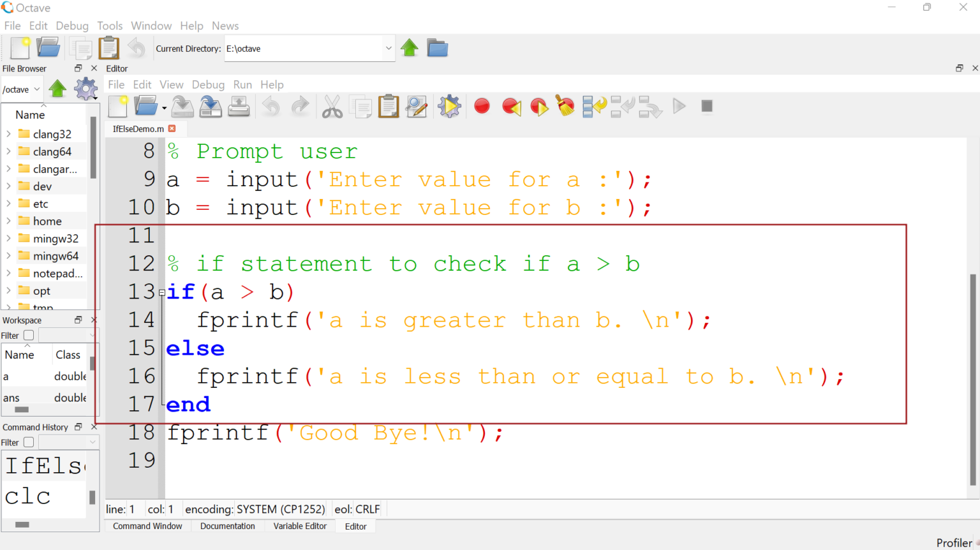Screen dimensions: 980x550
Task: Remove all breakpoints with the broom icon
Action: tap(565, 106)
